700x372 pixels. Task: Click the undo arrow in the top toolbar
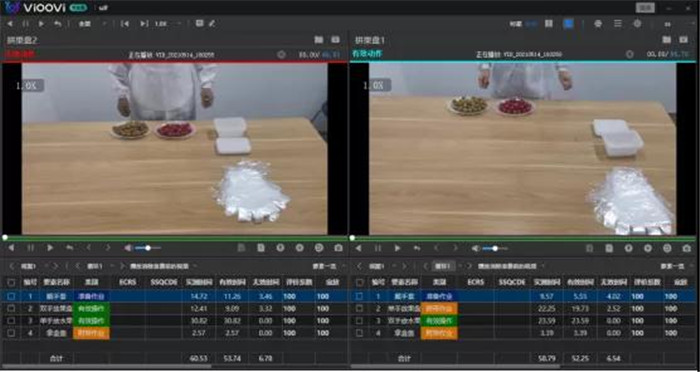[x=58, y=24]
